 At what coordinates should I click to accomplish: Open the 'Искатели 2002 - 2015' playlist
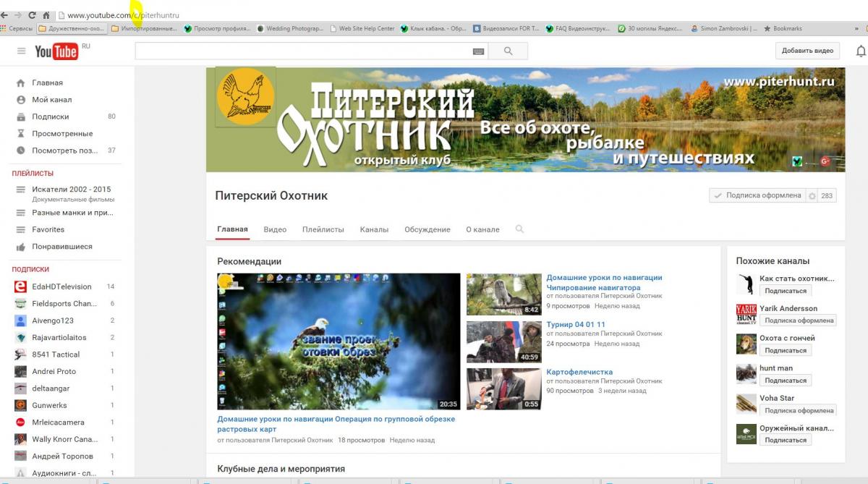(71, 190)
